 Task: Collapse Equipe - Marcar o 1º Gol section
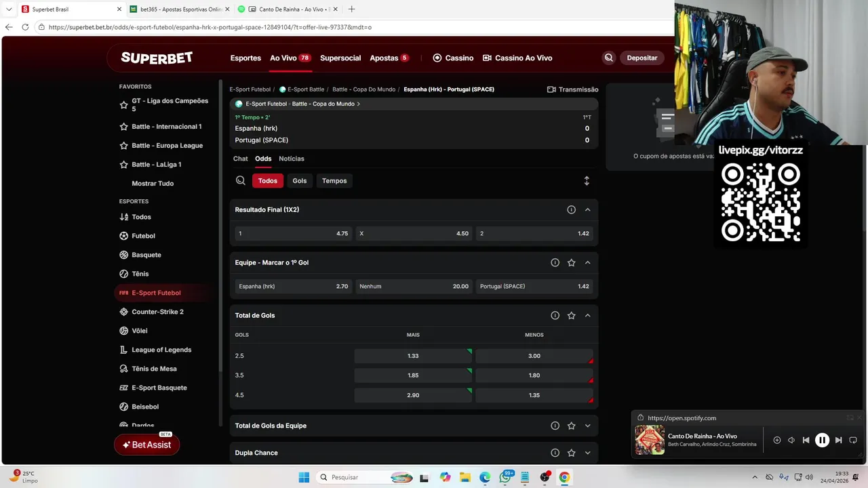click(587, 262)
